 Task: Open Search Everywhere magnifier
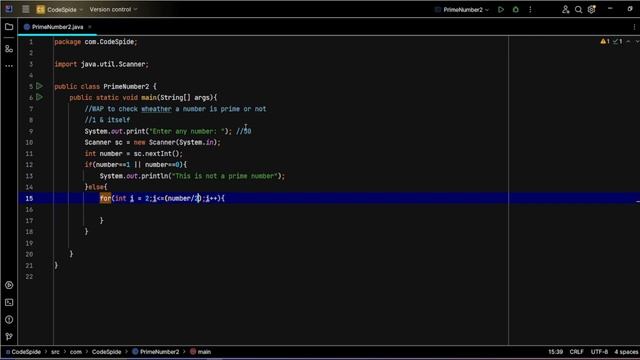click(x=578, y=9)
